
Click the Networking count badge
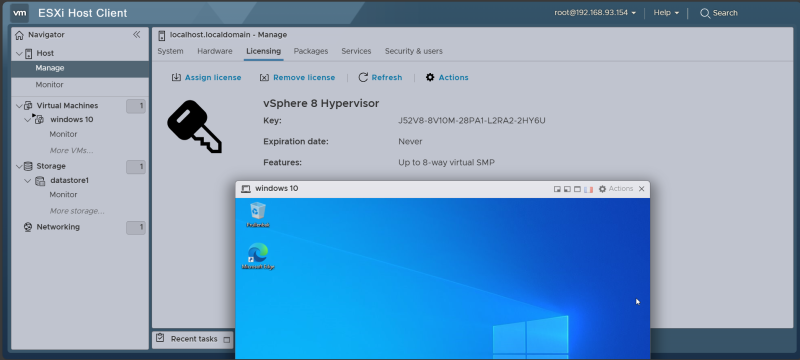[136, 227]
